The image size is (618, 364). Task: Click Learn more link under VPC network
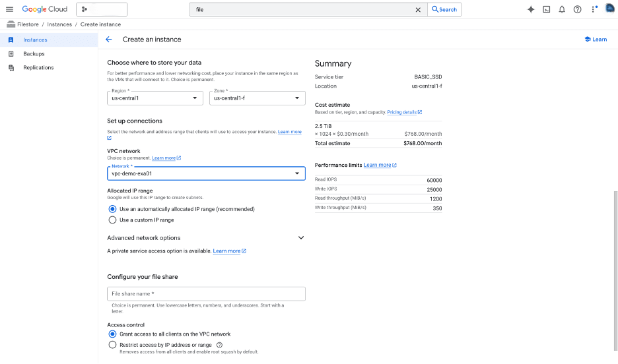(x=166, y=158)
